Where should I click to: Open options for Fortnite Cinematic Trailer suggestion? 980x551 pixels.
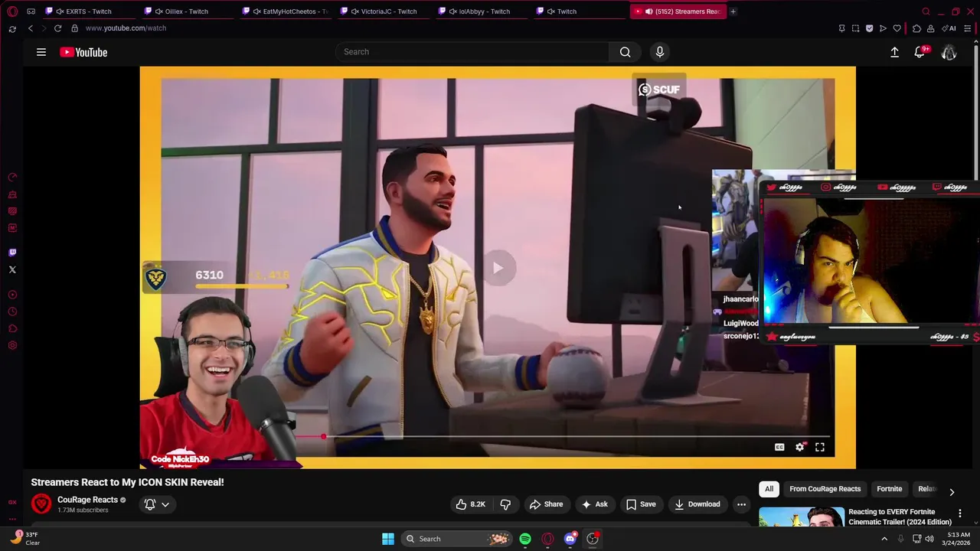(960, 514)
